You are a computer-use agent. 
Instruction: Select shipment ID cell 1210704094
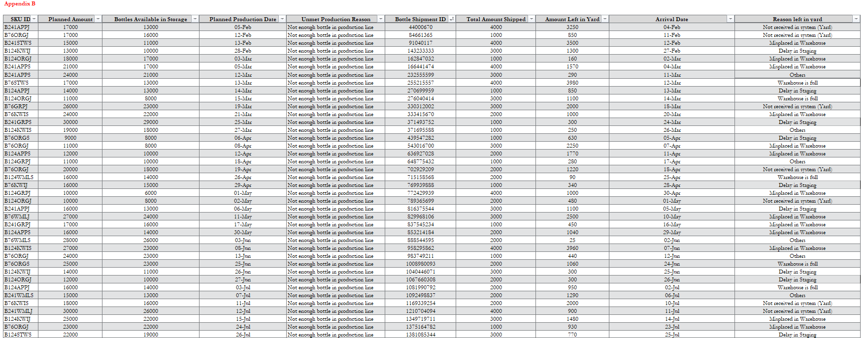pyautogui.click(x=420, y=311)
